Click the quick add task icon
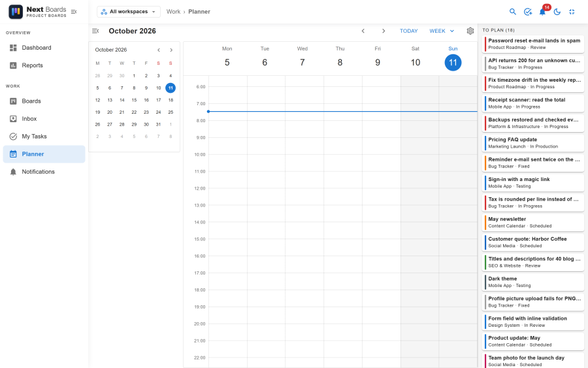The image size is (588, 368). (x=528, y=12)
